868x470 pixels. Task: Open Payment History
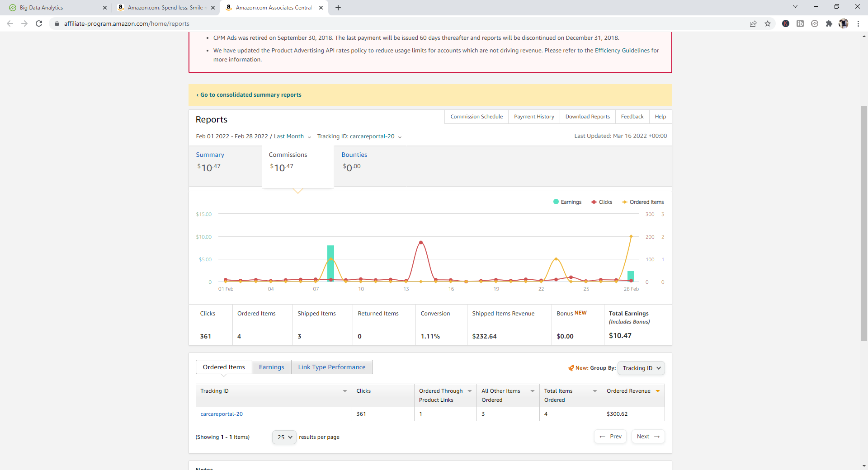(534, 117)
